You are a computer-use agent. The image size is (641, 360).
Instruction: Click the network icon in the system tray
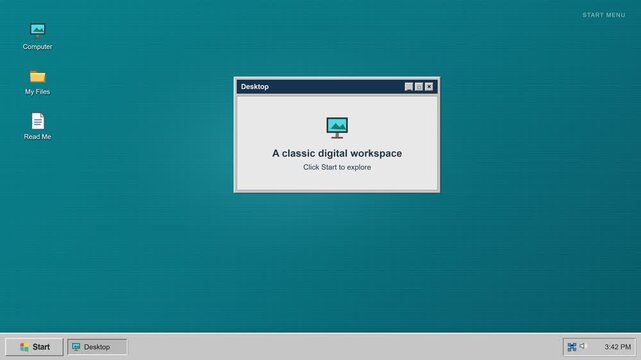[572, 347]
